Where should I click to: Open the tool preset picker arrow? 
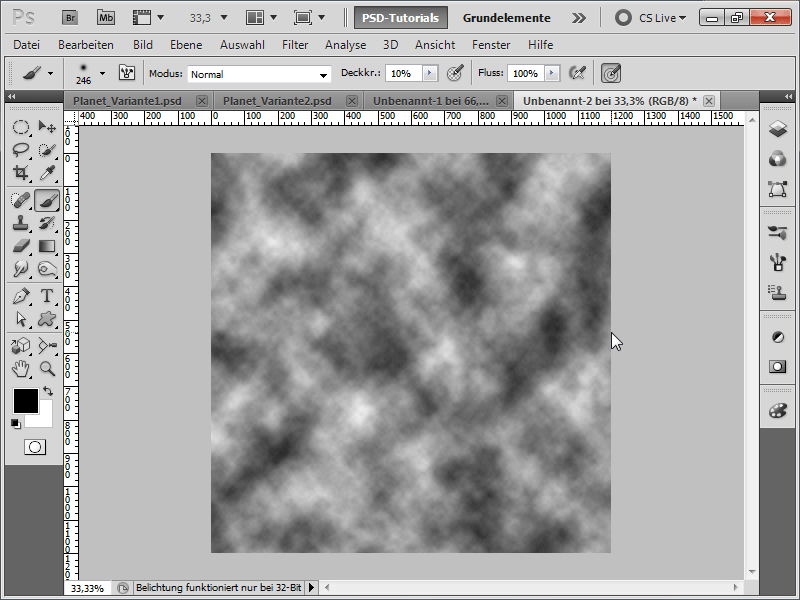[51, 73]
